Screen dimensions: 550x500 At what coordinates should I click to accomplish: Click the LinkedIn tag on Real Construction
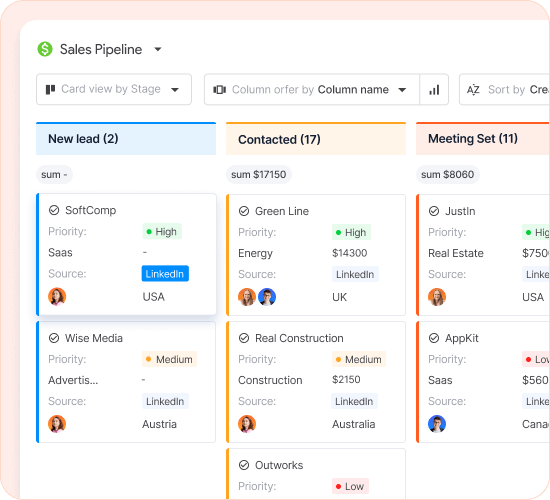click(354, 401)
